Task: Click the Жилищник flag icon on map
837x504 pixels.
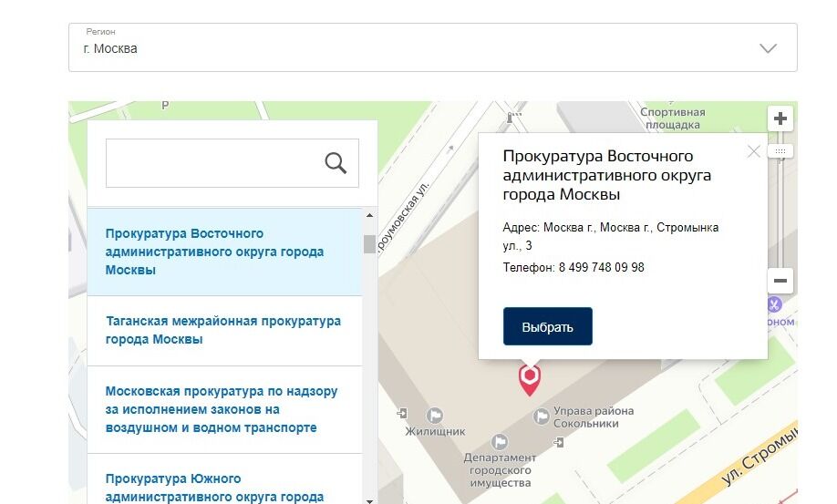Action: tap(435, 415)
